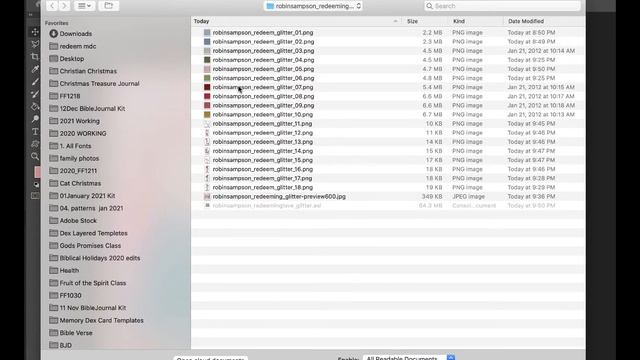Select the Lasso tool in the toolbar
Viewport: 640px width, 360px height.
(x=35, y=44)
